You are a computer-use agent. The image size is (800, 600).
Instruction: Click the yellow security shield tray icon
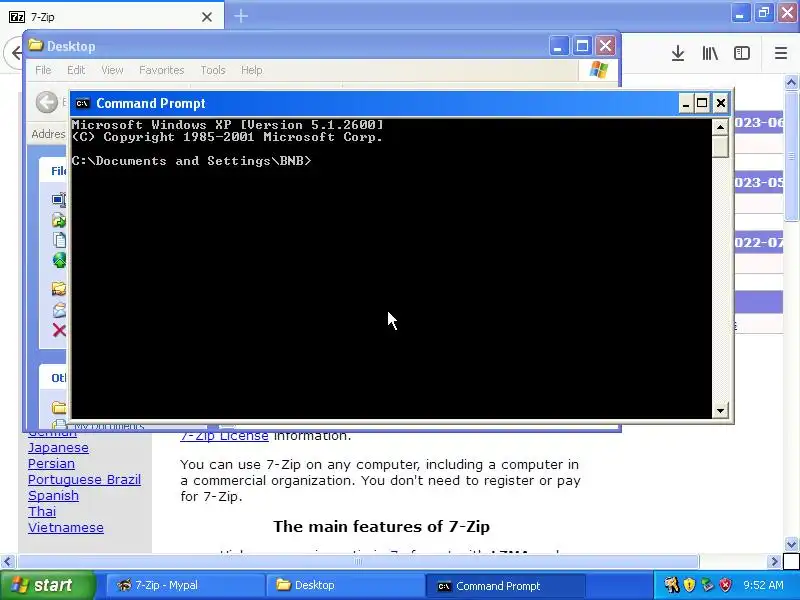(x=689, y=585)
